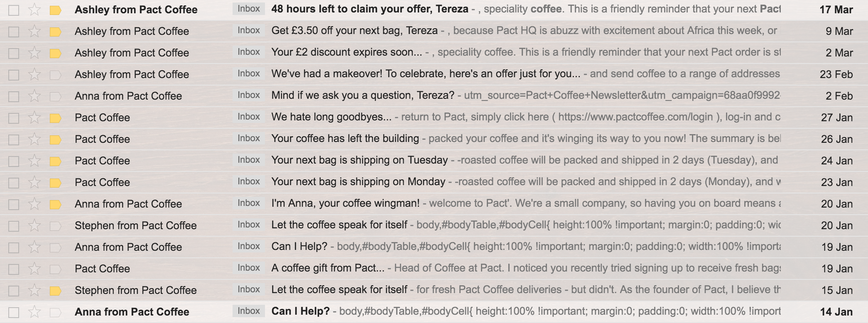Click the 27 Jan date of 'We hate long goodbyes'
868x323 pixels.
click(836, 117)
